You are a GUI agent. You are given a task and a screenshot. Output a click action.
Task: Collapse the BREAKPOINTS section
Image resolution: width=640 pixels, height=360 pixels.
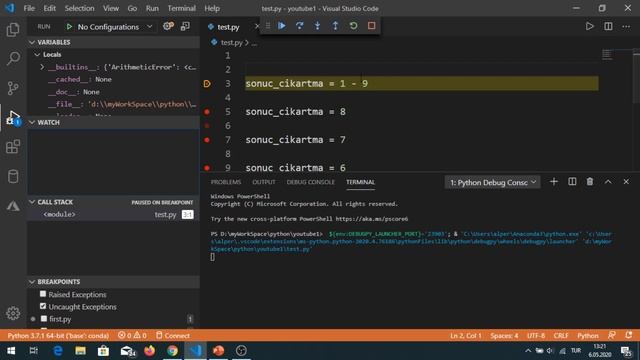[x=32, y=282]
